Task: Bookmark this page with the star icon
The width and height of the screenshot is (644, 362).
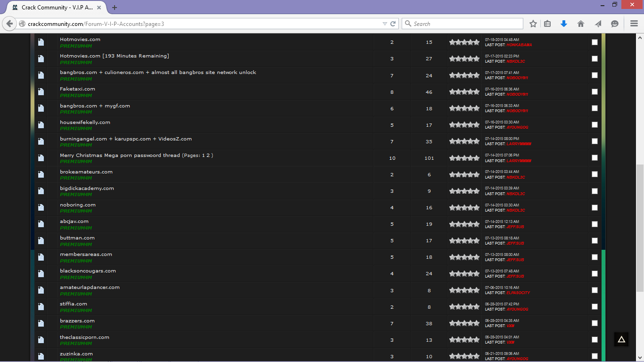Action: pos(533,24)
